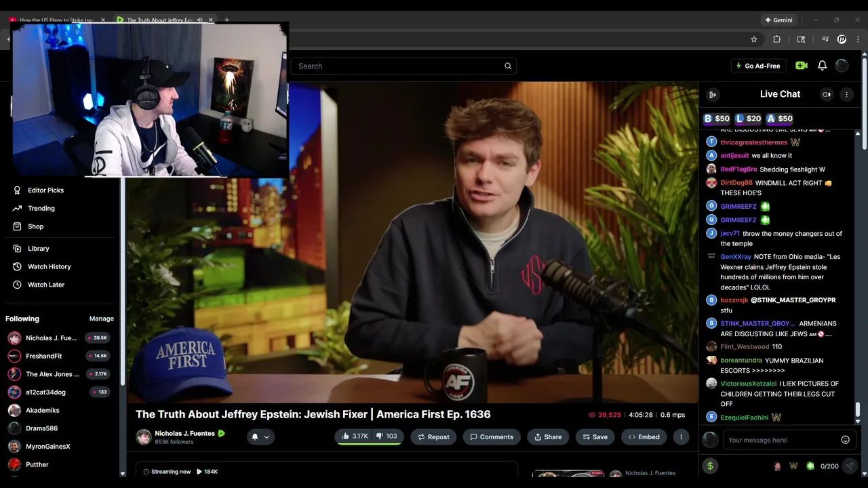This screenshot has width=868, height=488.
Task: Open the a12cat34dog followed channel
Action: point(60,392)
